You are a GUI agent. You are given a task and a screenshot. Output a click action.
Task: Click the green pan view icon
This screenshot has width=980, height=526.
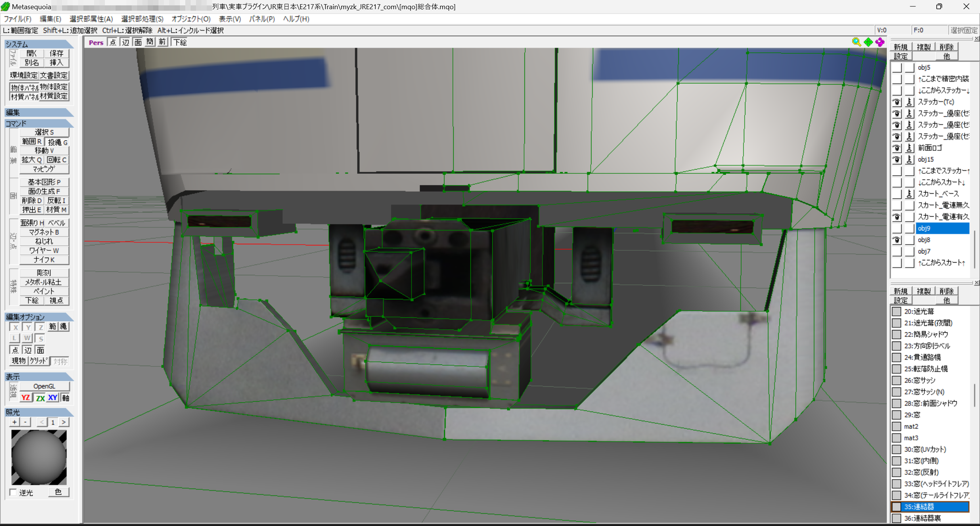point(869,42)
